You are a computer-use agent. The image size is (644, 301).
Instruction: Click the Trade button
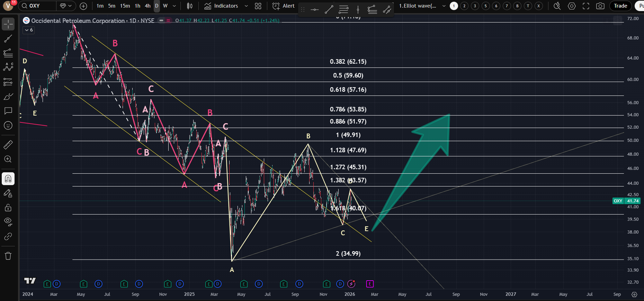pos(620,6)
